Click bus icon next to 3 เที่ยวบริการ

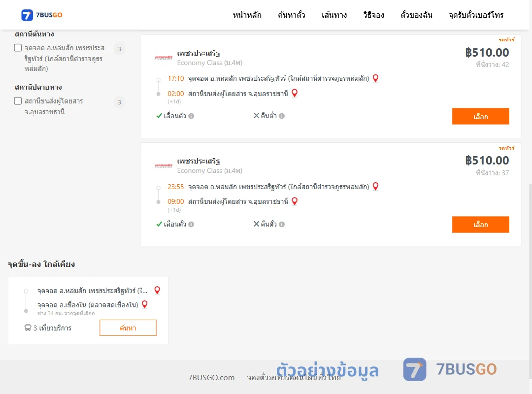28,328
